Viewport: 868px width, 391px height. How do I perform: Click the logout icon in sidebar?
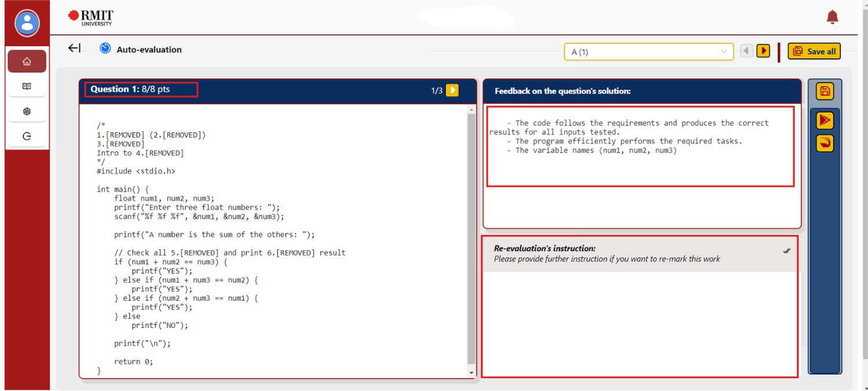[27, 137]
